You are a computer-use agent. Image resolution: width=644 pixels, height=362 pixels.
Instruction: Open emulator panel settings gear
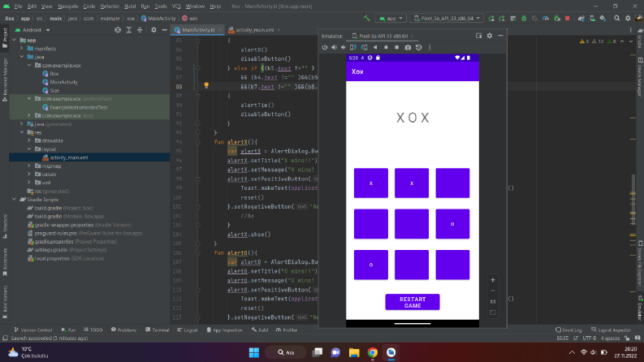[x=490, y=36]
